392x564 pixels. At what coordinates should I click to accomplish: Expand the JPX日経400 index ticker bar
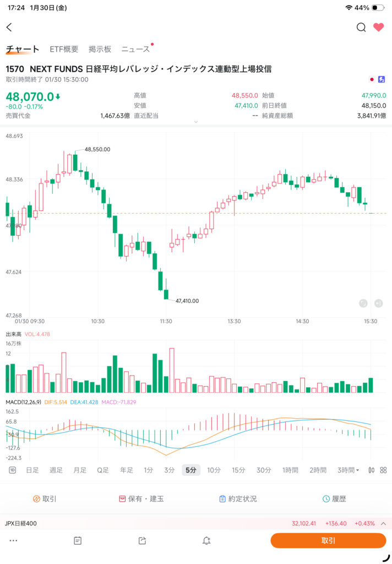click(x=383, y=523)
